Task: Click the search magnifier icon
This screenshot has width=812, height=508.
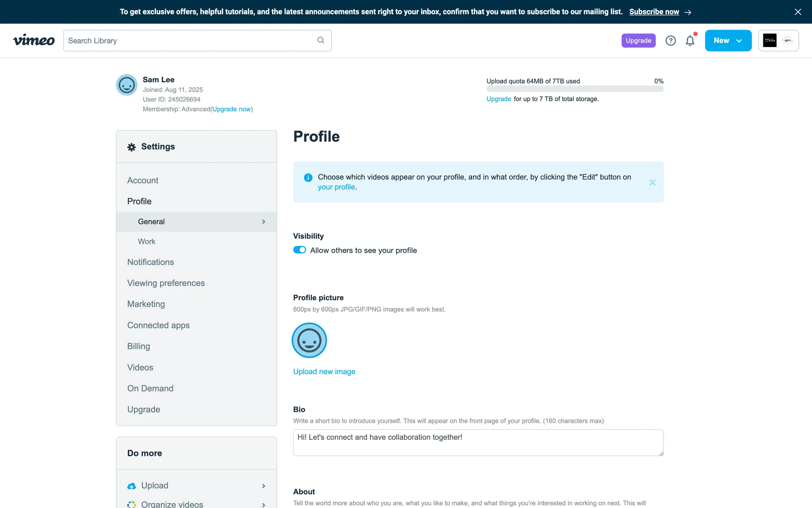Action: [321, 40]
